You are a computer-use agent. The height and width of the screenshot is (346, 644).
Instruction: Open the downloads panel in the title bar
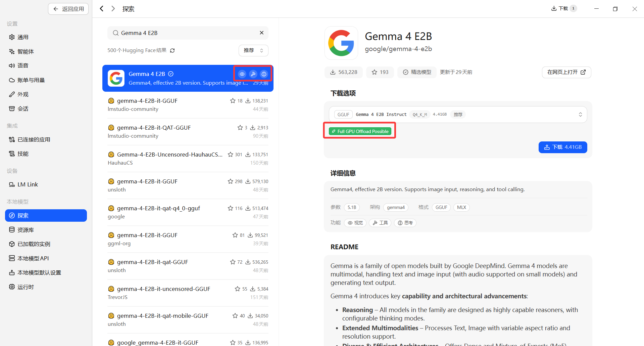[x=564, y=8]
